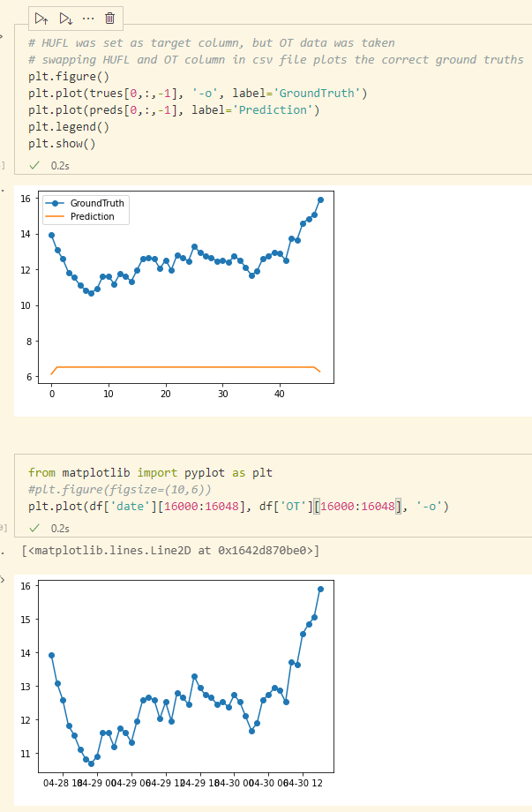Delete the cell using the trash icon
Image resolution: width=532 pixels, height=812 pixels.
coord(109,18)
